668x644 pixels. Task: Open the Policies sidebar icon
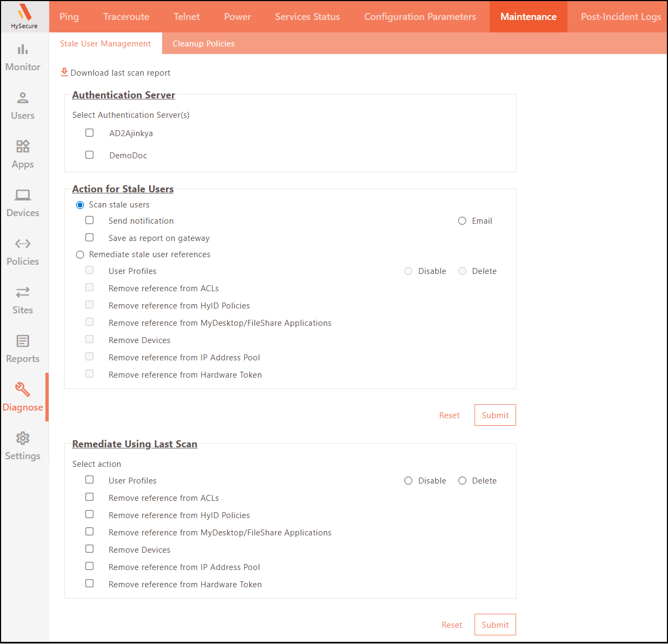point(23,244)
